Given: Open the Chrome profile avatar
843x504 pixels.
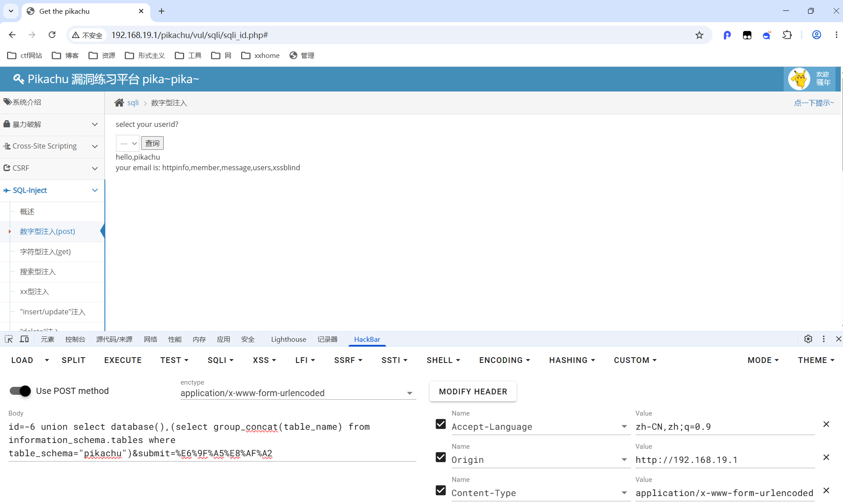Looking at the screenshot, I should [816, 35].
